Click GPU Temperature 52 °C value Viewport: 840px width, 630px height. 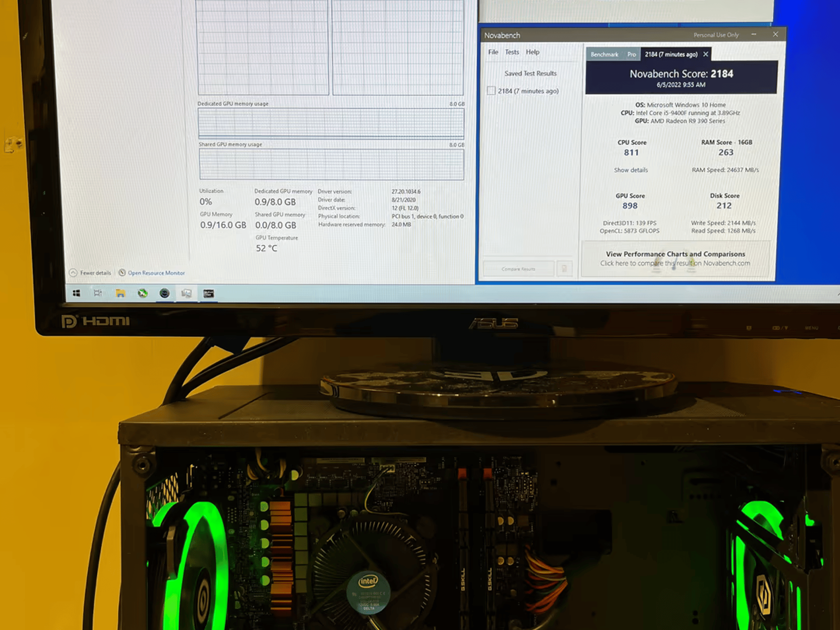(267, 248)
